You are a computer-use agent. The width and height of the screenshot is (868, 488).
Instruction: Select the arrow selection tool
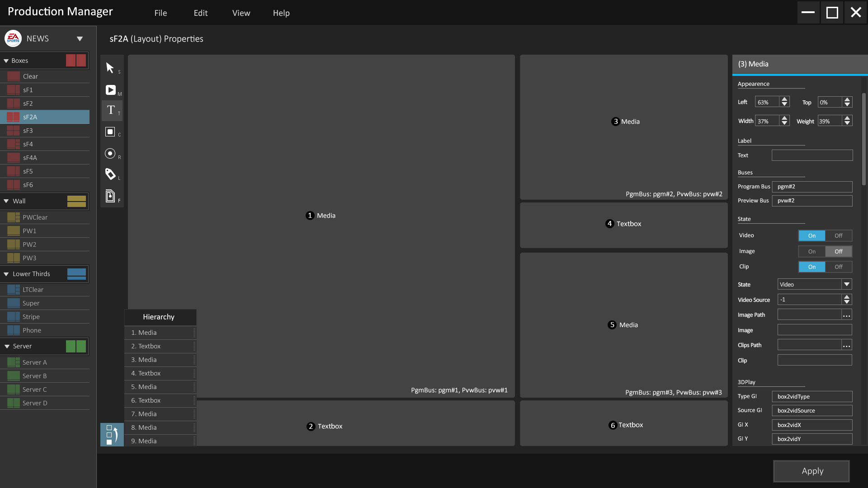pyautogui.click(x=110, y=68)
